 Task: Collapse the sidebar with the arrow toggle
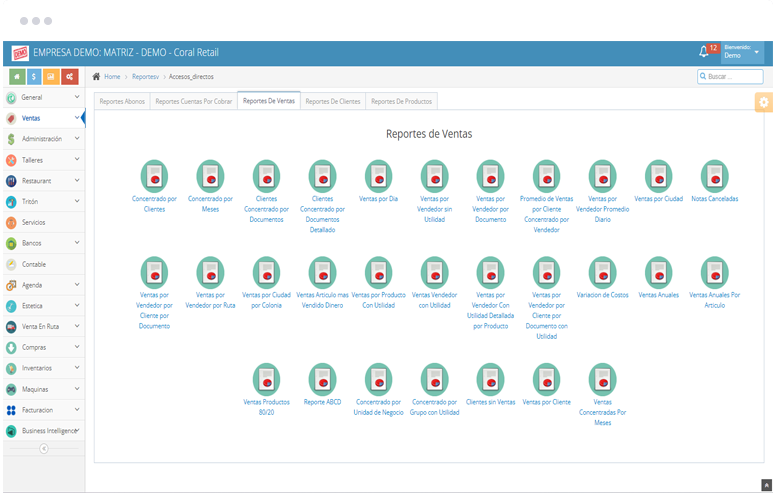[x=44, y=448]
